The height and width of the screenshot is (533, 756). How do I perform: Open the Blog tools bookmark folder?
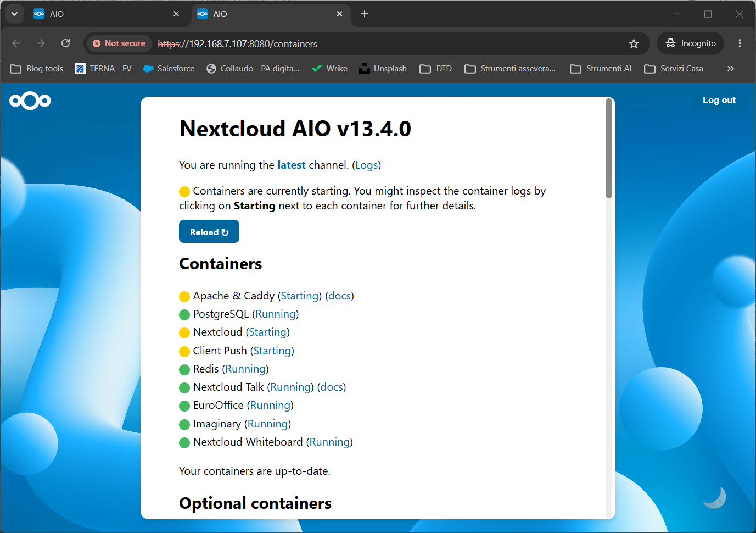coord(37,69)
